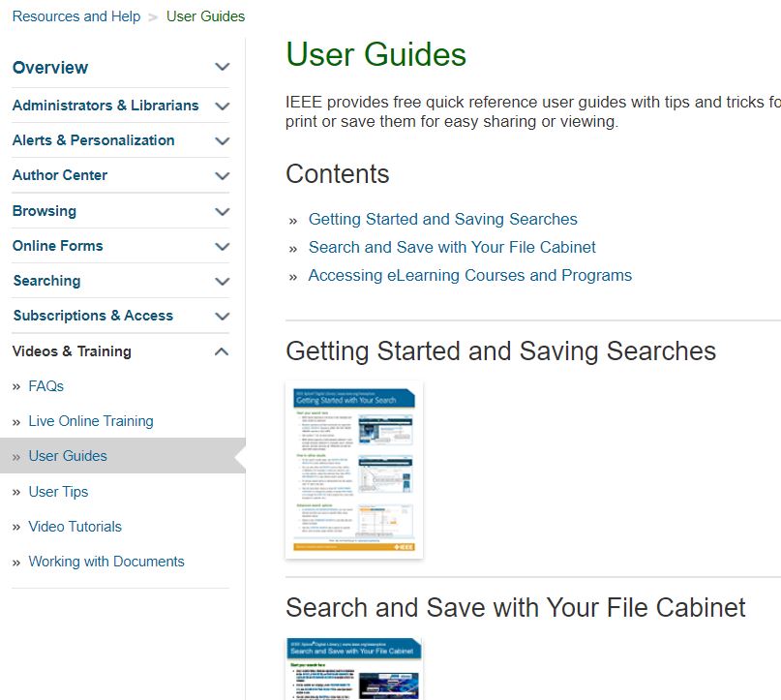Screen dimensions: 781x700
Task: Expand the Online Forms chevron
Action: [223, 246]
